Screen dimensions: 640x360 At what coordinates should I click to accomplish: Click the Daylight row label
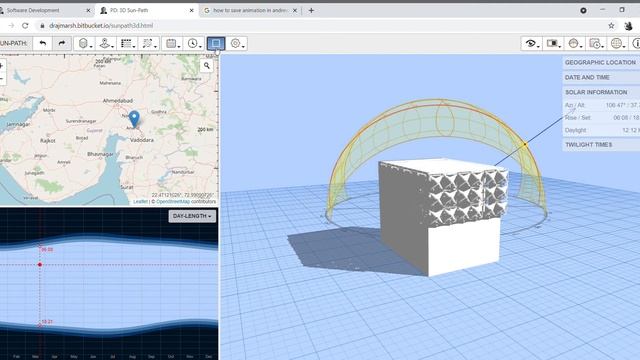(575, 130)
